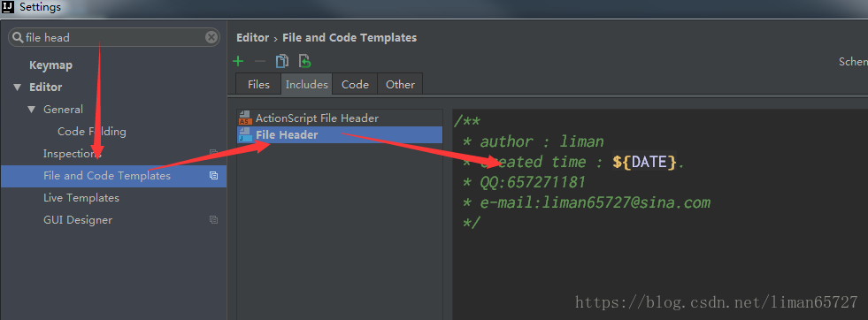Viewport: 868px width, 320px height.
Task: Open the Code Folding settings
Action: [x=92, y=132]
